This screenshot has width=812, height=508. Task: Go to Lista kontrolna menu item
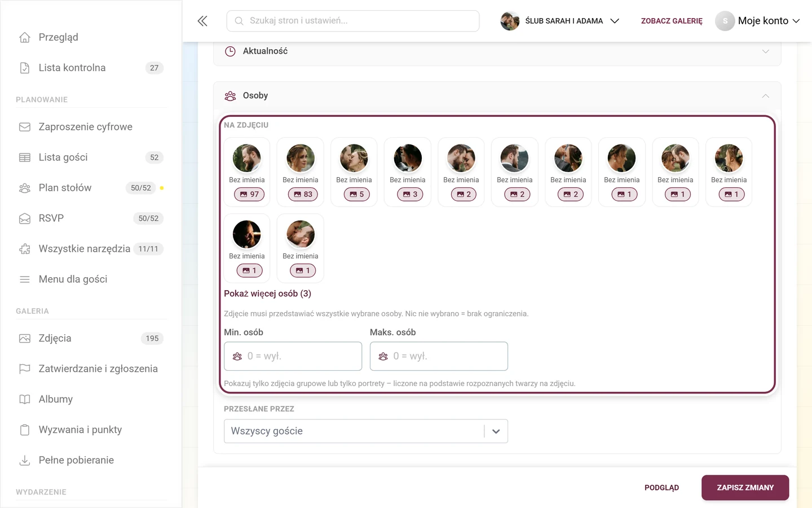(72, 68)
